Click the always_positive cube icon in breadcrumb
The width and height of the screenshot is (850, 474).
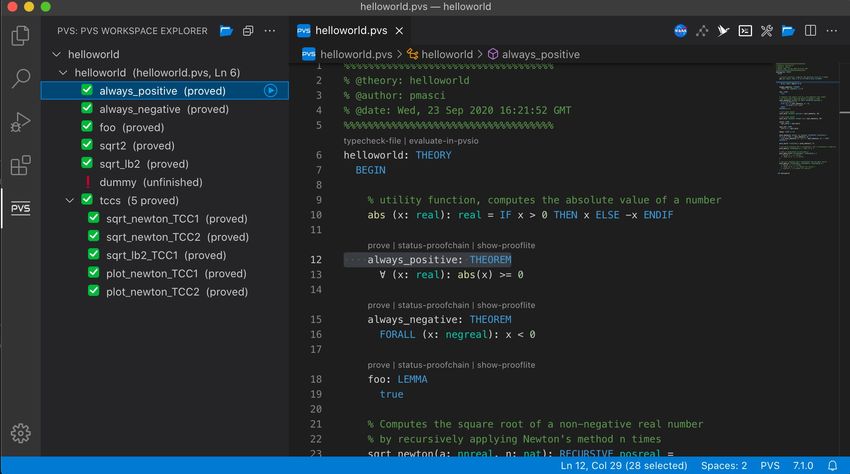[x=493, y=54]
